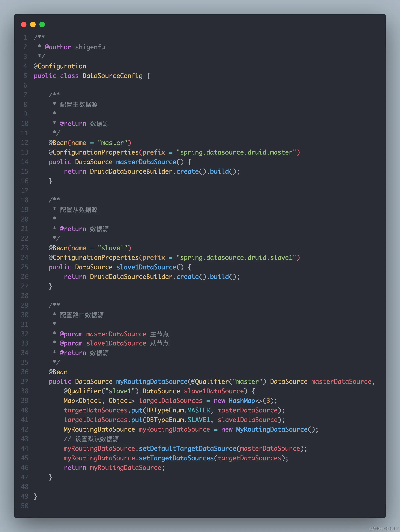Click the '@Bean(name = "master")' annotation

pos(90,143)
